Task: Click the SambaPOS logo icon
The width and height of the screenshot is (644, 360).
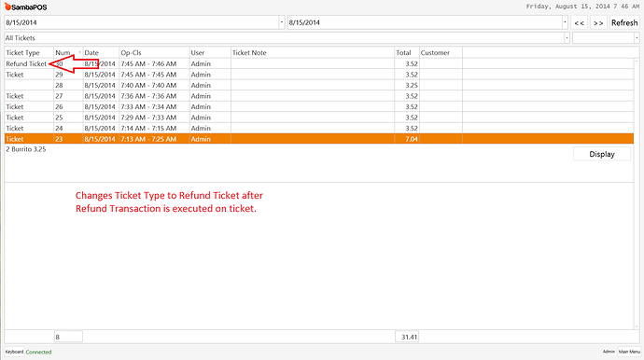Action: (7, 7)
